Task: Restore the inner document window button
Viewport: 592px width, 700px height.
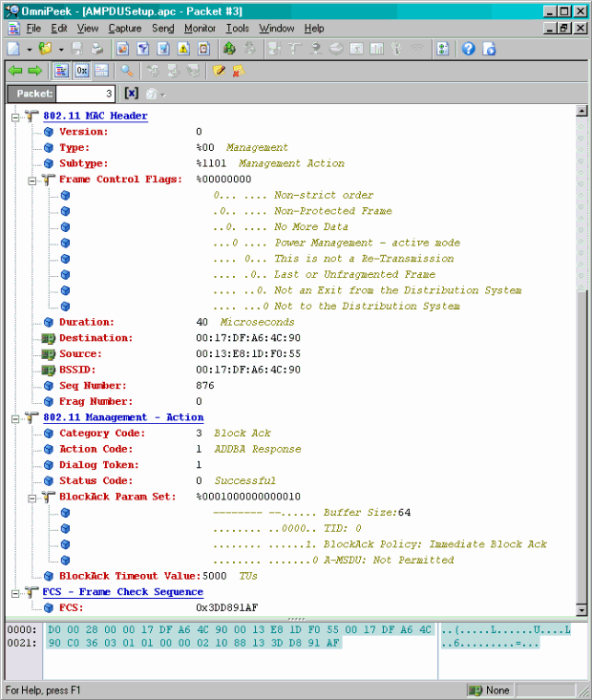Action: coord(564,28)
